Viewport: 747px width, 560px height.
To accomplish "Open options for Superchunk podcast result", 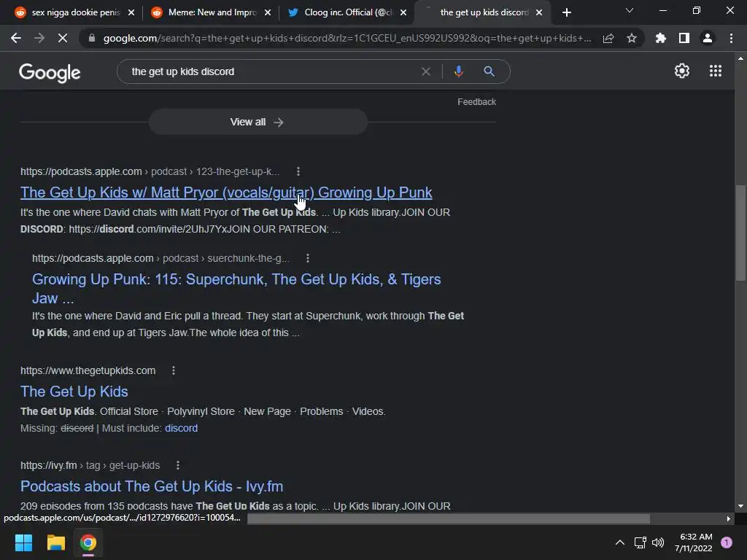I will click(x=308, y=258).
